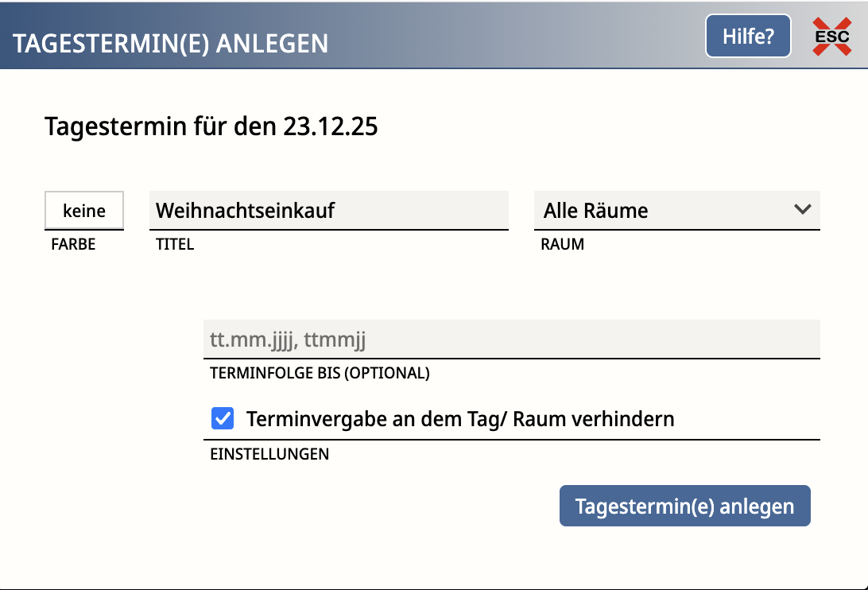Viewport: 868px width, 590px height.
Task: Click the 'Tagestermin für den 23.12.25' heading
Action: pyautogui.click(x=211, y=126)
